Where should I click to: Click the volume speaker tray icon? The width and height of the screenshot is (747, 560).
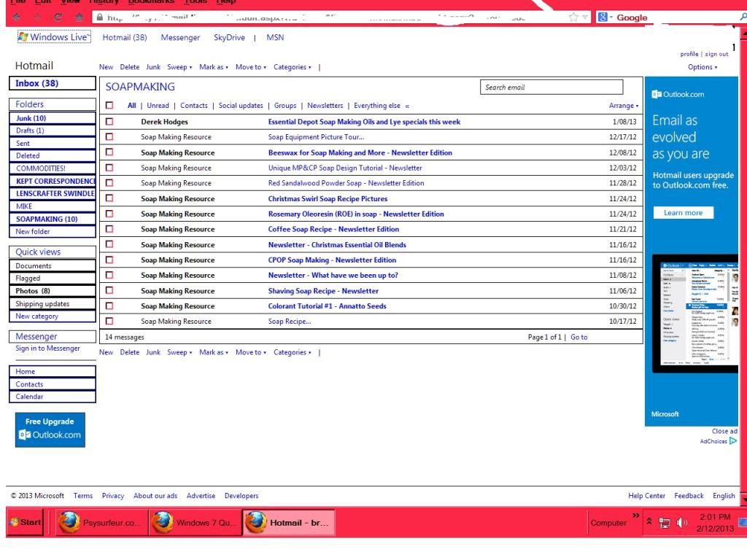(x=682, y=522)
